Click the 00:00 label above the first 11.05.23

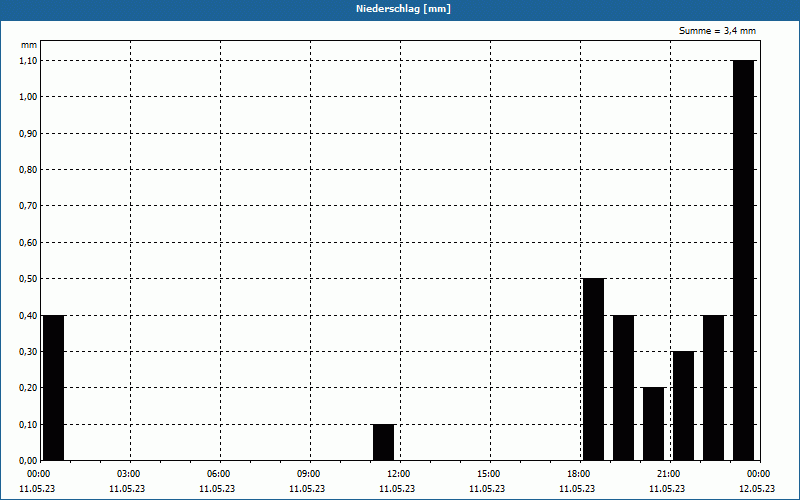[x=38, y=474]
